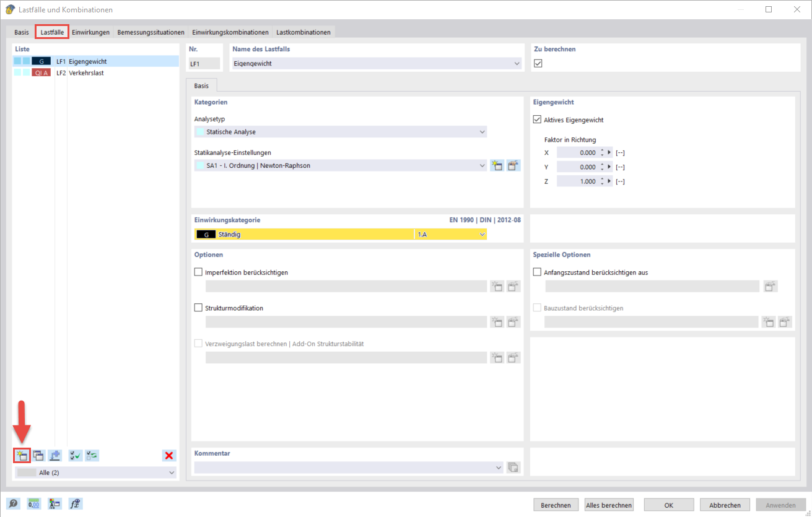Copy the selected load case
812x517 pixels.
click(x=38, y=455)
